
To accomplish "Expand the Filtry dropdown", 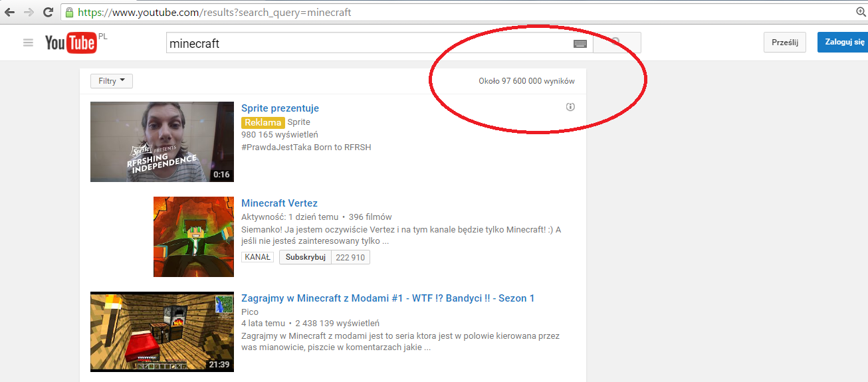I will click(x=112, y=81).
